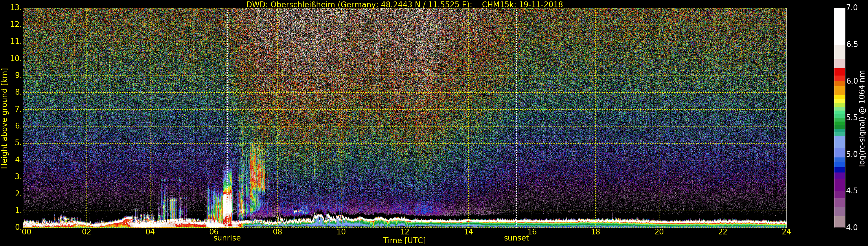Click the 24 tick on the time axis
The width and height of the screenshot is (868, 246).
[786, 232]
